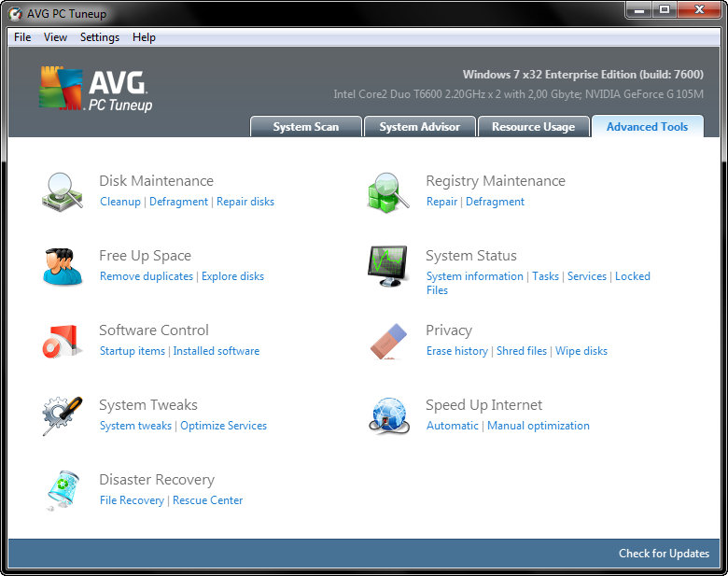The width and height of the screenshot is (728, 576).
Task: Open Disk Maintenance Defragment link
Action: (179, 202)
